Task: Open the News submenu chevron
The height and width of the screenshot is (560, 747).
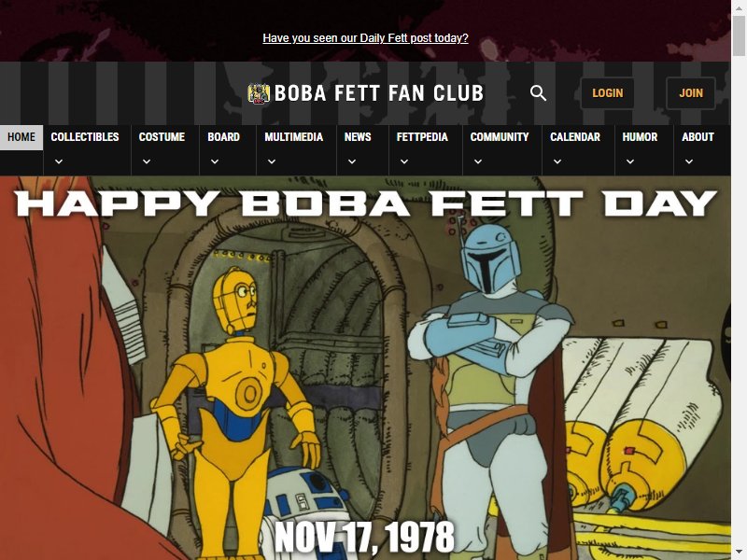Action: point(352,161)
